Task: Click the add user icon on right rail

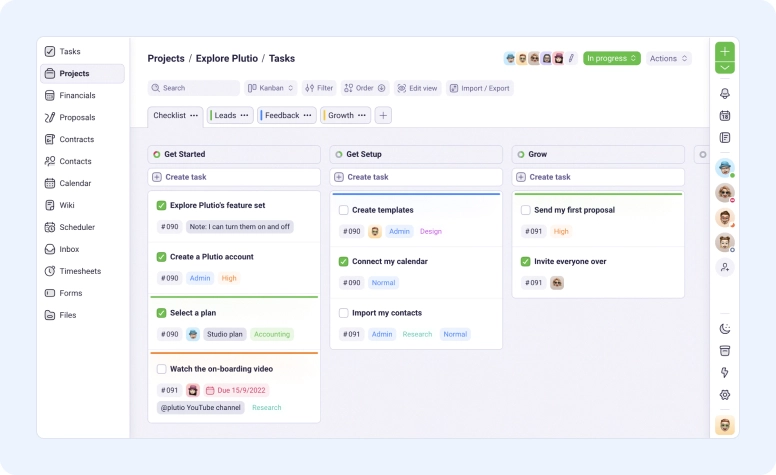Action: (x=725, y=268)
